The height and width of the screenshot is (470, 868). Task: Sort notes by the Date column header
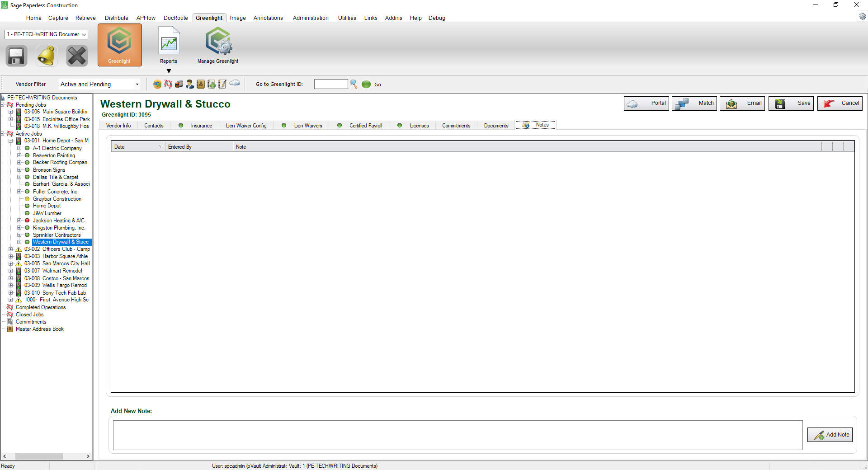pos(138,147)
